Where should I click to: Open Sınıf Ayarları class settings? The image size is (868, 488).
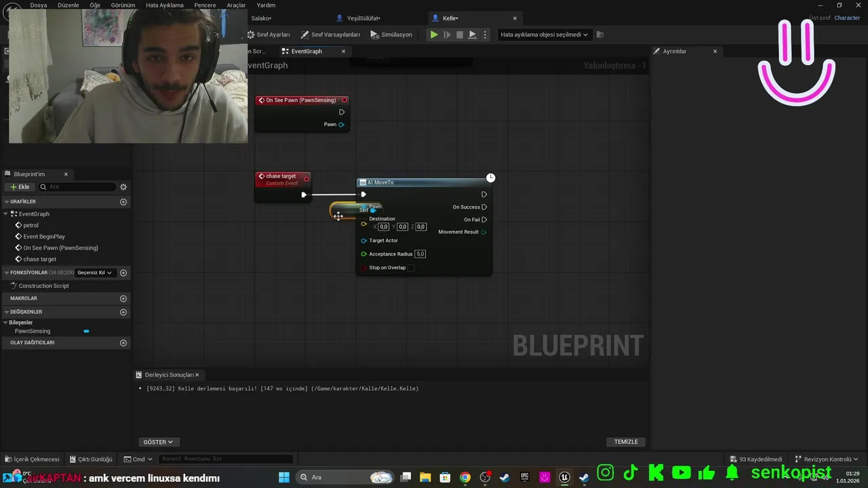(x=269, y=35)
